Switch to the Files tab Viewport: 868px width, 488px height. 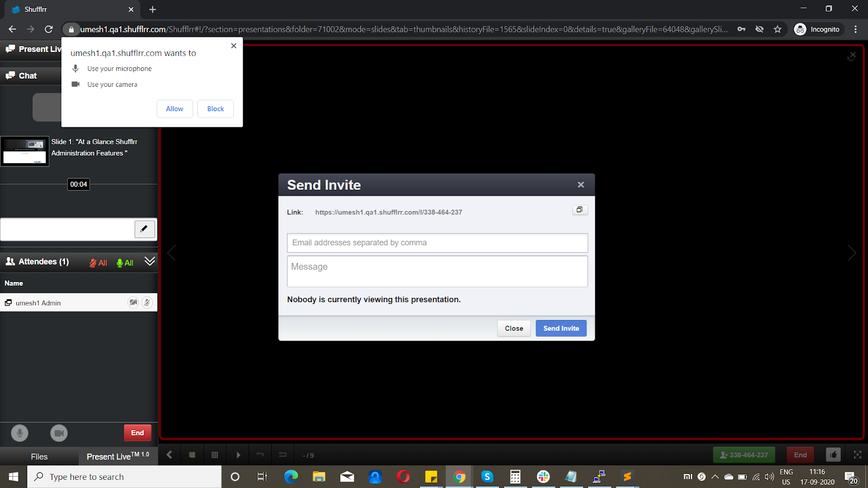pyautogui.click(x=39, y=457)
